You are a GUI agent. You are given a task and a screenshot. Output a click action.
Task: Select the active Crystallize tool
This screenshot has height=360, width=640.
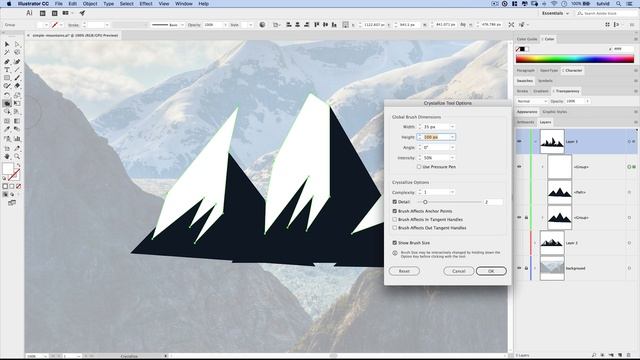(x=7, y=104)
